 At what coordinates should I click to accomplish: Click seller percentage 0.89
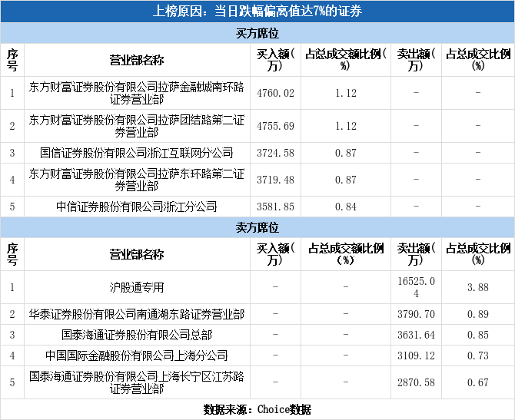pyautogui.click(x=478, y=314)
